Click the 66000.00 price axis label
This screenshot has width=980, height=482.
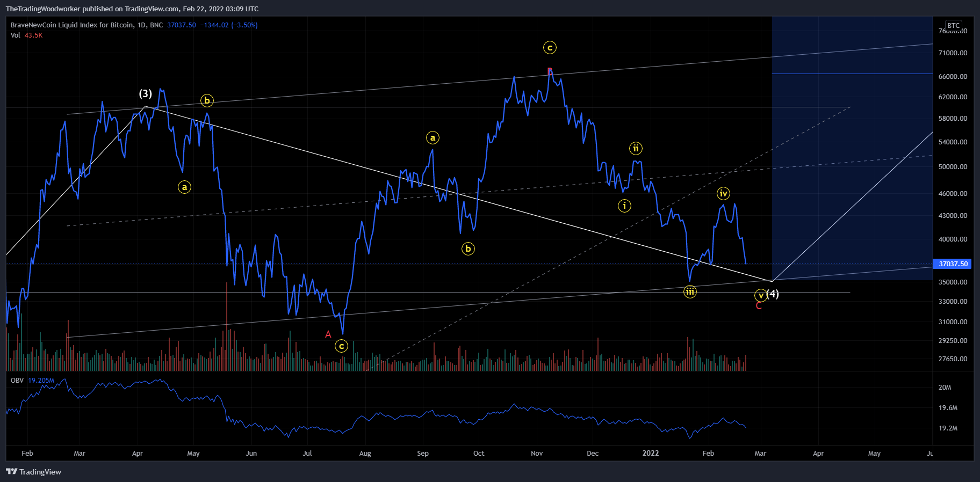coord(953,77)
